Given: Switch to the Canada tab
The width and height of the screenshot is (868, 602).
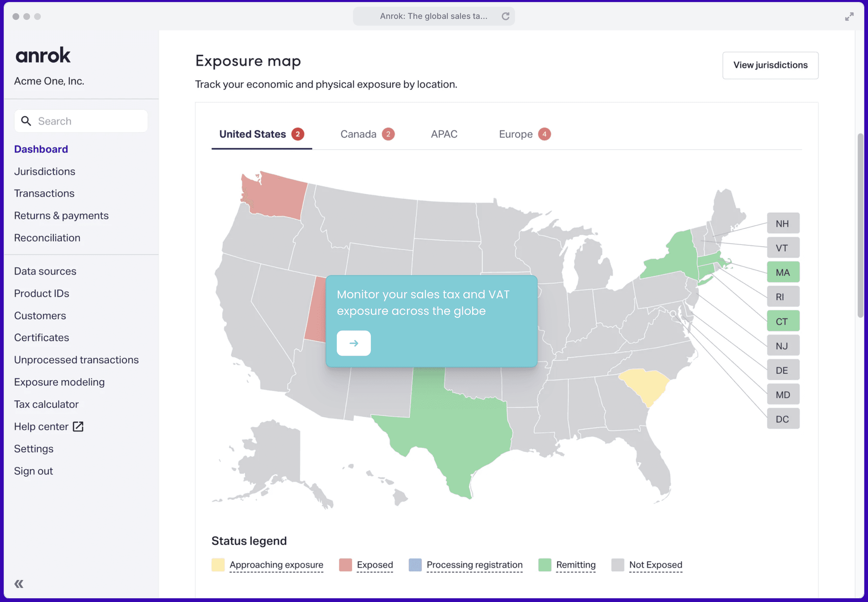Looking at the screenshot, I should (358, 134).
